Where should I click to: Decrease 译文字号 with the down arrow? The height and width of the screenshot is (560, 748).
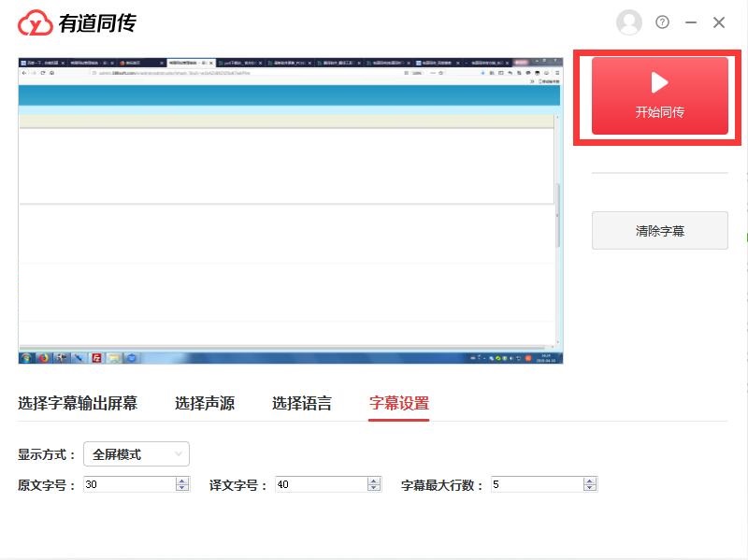coord(374,488)
